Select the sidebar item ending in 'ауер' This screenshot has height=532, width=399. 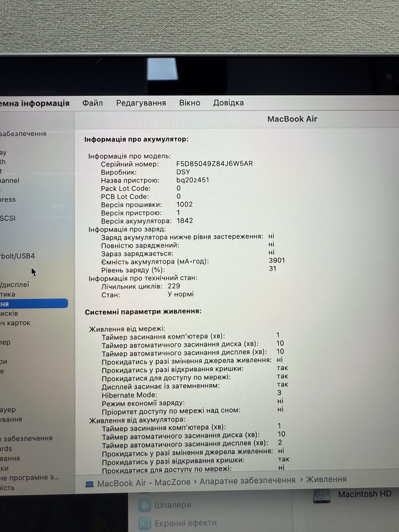pos(8,410)
